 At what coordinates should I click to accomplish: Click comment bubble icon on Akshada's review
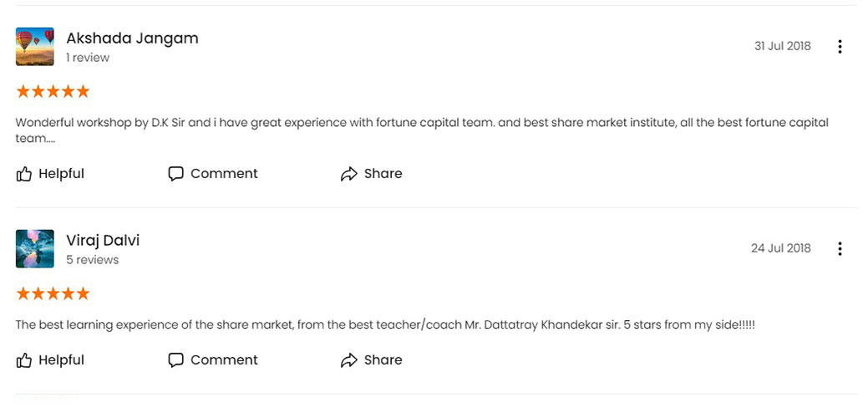pyautogui.click(x=175, y=174)
